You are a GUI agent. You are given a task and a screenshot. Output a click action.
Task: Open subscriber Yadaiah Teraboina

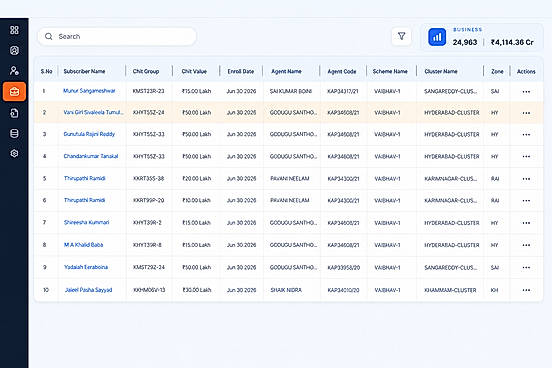[86, 267]
